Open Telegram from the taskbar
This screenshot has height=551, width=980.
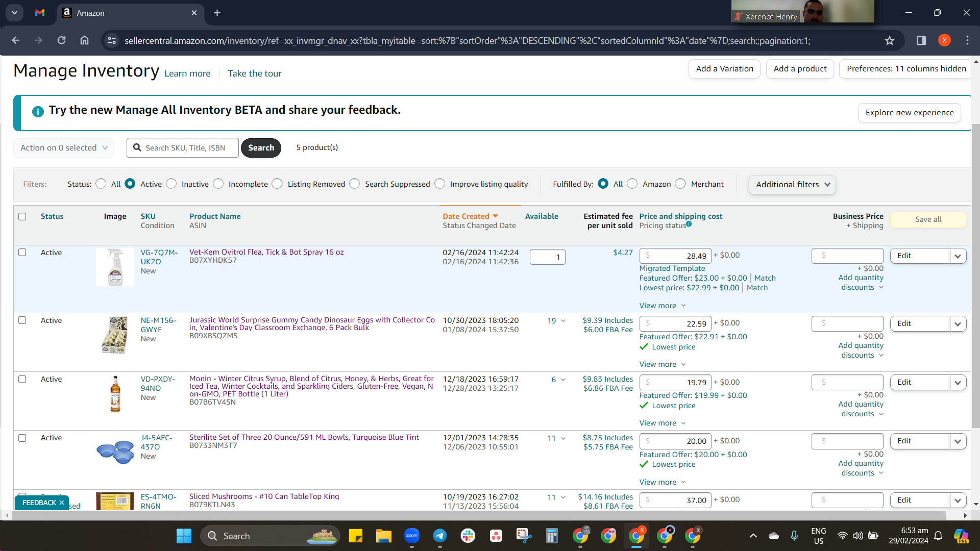pyautogui.click(x=440, y=536)
